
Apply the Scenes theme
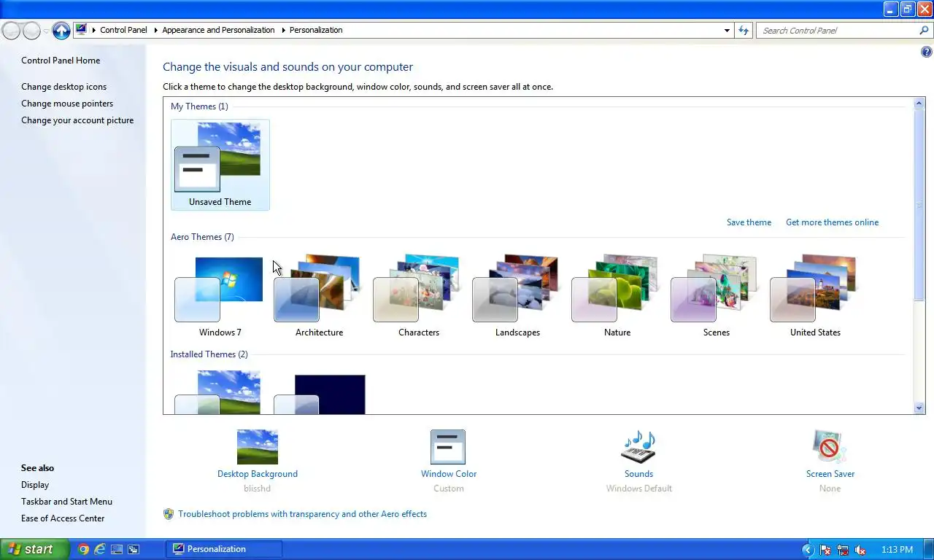click(716, 296)
